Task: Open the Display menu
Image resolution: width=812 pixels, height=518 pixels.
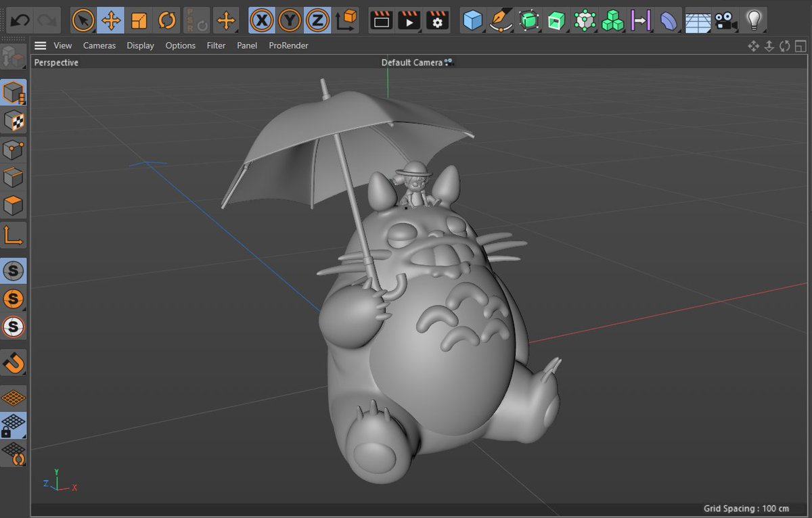Action: click(x=140, y=45)
